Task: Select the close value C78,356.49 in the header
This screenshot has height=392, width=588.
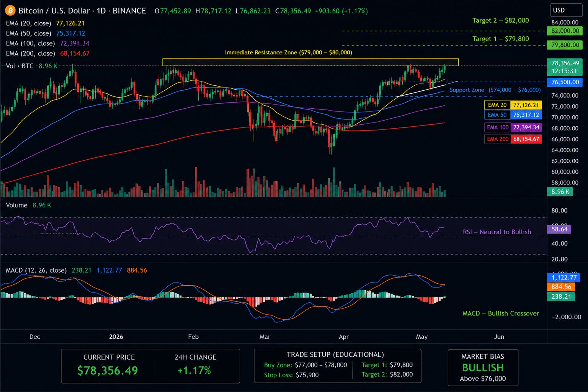Action: 293,11
